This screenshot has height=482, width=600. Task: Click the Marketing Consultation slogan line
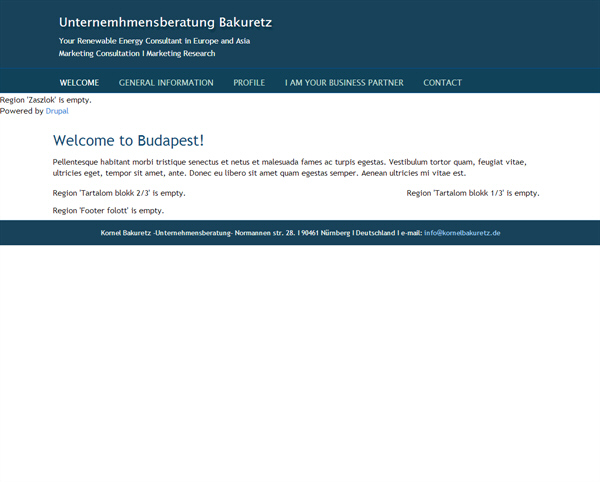[x=137, y=54]
